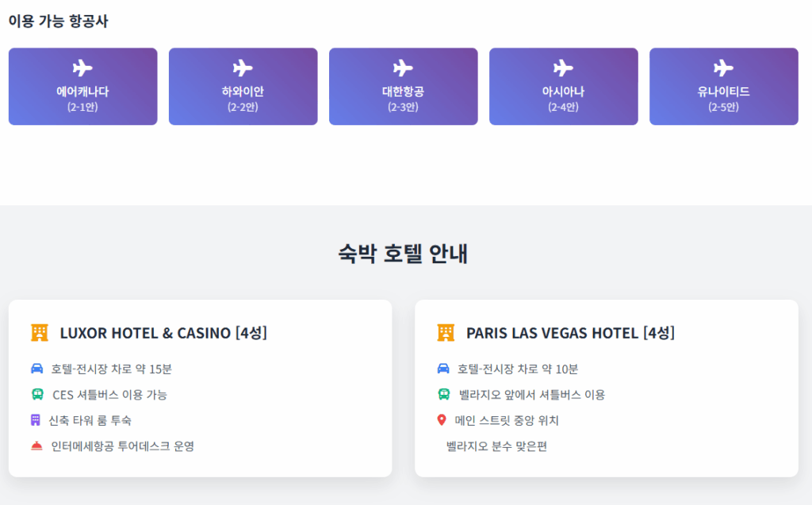Click the green bus icon next to CES 셔틀버스

click(37, 394)
